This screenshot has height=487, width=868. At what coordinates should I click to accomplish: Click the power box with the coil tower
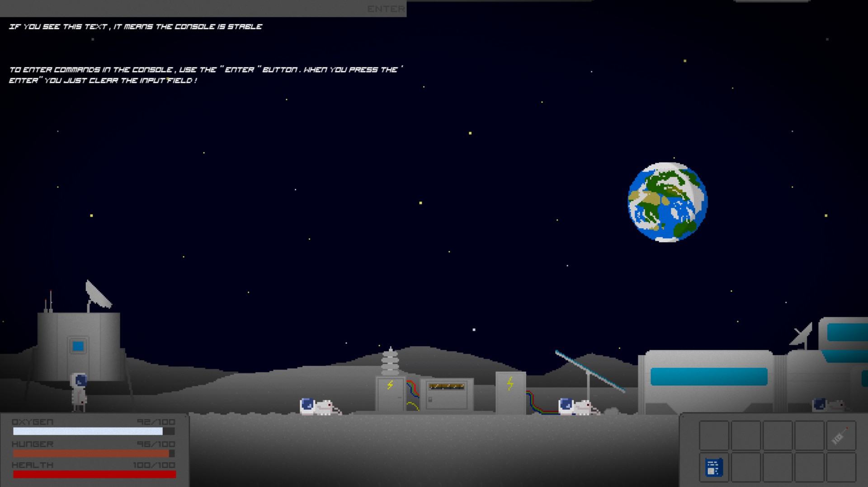pyautogui.click(x=391, y=393)
